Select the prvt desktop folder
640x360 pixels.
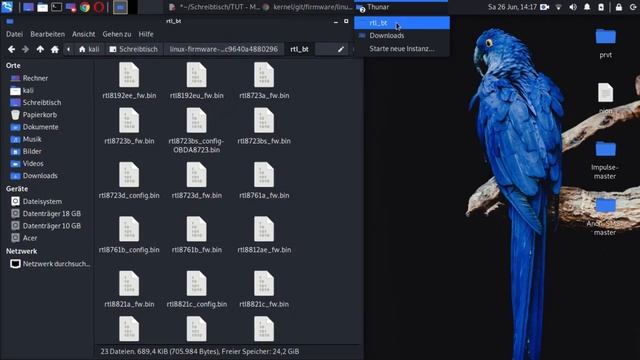[605, 43]
